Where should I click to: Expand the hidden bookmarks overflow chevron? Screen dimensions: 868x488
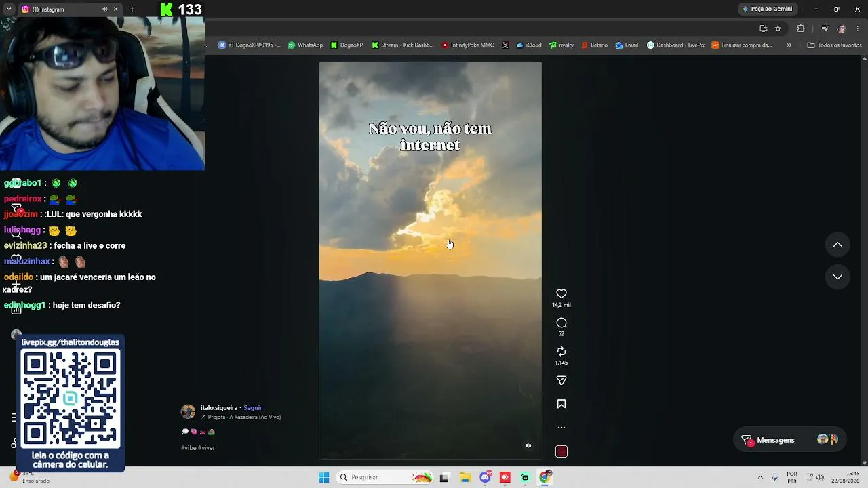click(789, 45)
